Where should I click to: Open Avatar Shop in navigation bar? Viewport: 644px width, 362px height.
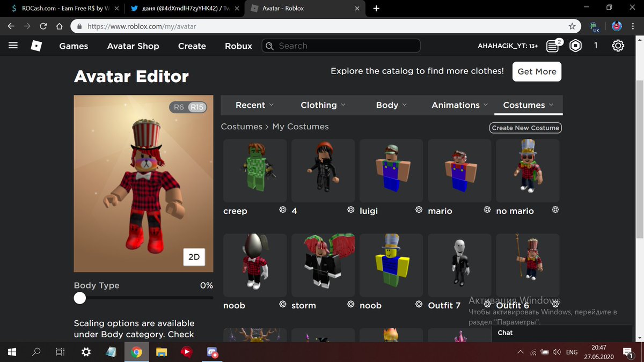pos(133,46)
